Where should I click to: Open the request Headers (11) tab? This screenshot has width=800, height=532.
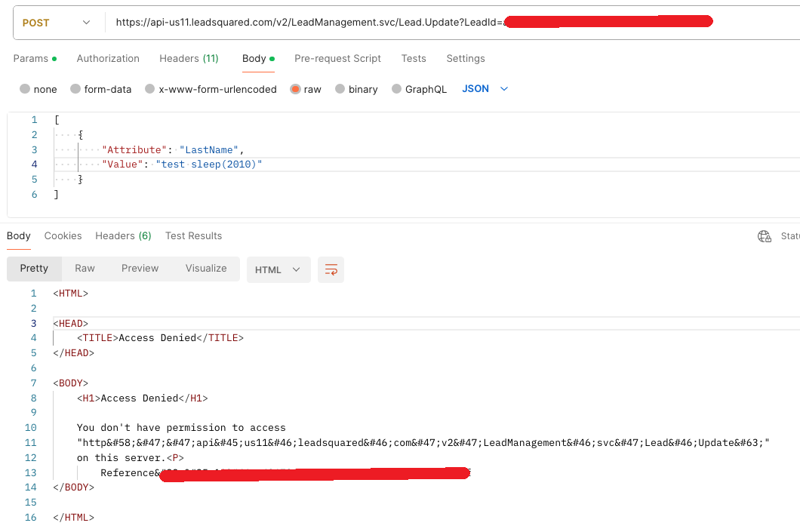tap(189, 58)
